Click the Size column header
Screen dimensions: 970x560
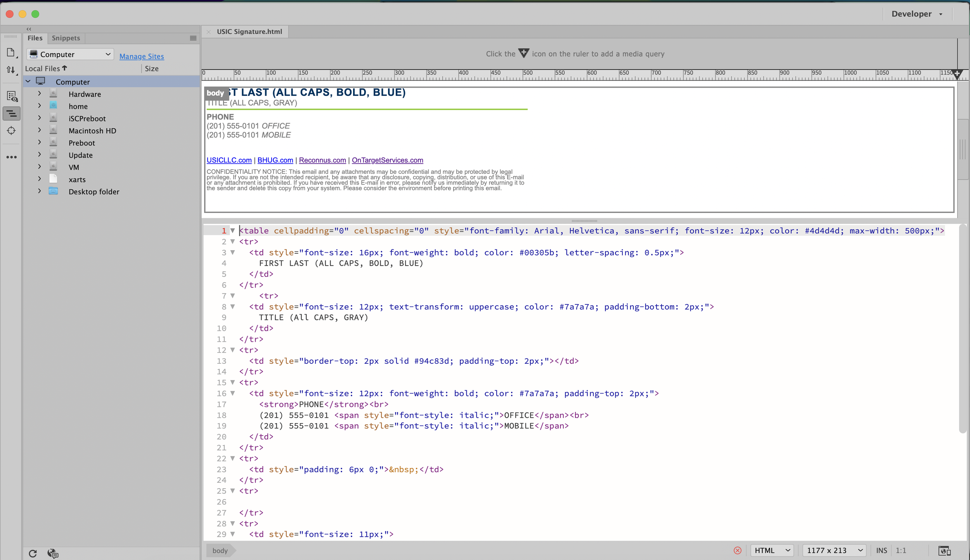pos(152,69)
